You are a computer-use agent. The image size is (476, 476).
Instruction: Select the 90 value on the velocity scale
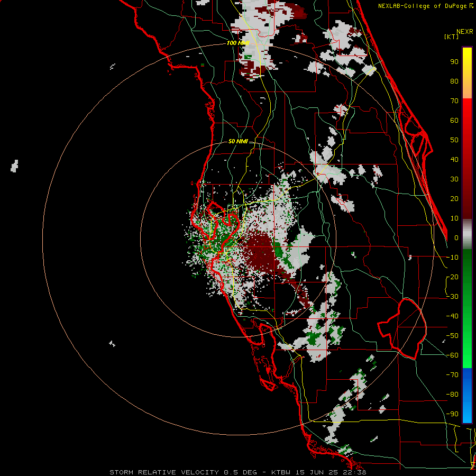[454, 62]
